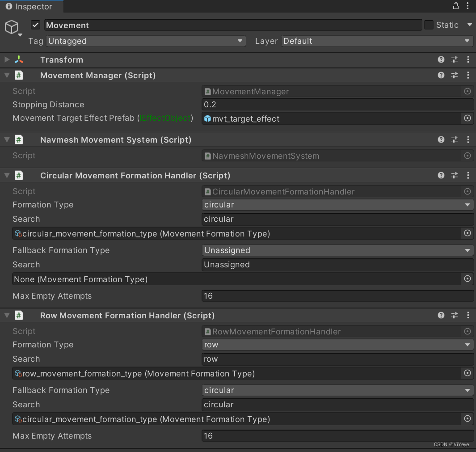Open the kebab menu on Navmesh Movement System
The image size is (476, 452).
[x=468, y=139]
